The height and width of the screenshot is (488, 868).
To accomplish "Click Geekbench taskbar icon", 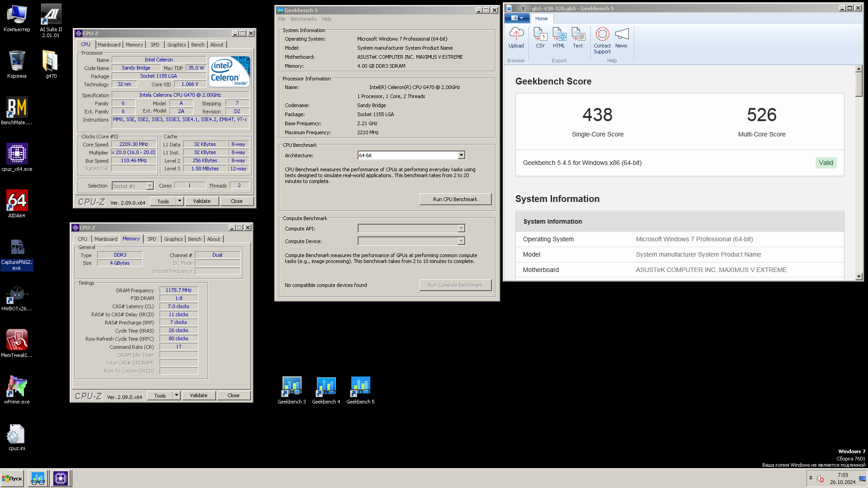I will tap(38, 478).
